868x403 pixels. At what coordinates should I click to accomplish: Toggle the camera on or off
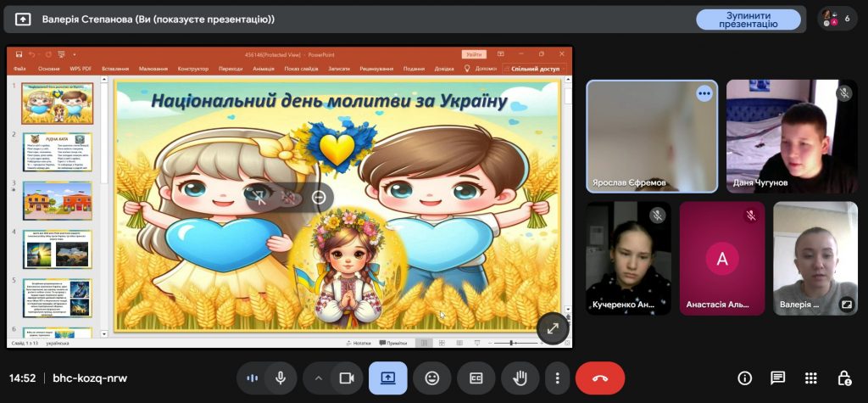click(x=346, y=378)
